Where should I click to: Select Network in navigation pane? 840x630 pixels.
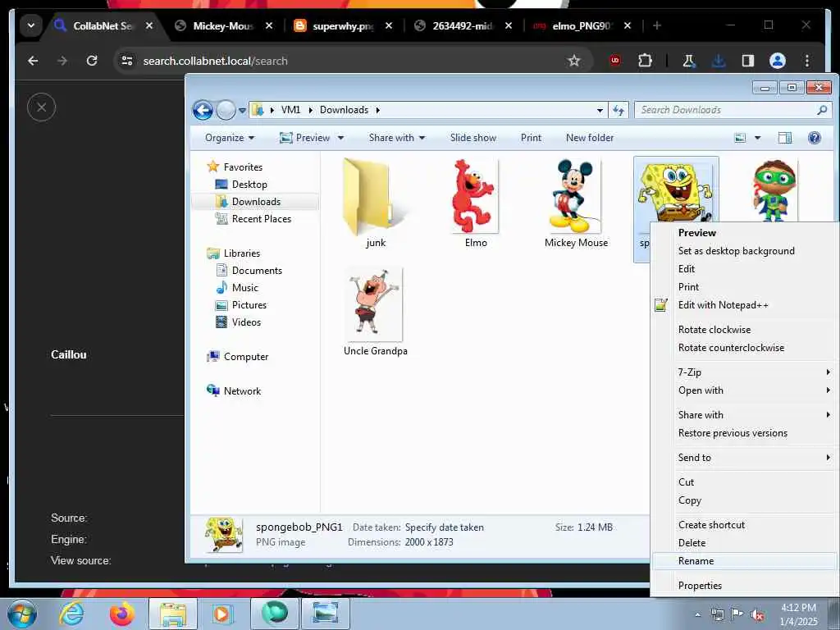coord(242,391)
